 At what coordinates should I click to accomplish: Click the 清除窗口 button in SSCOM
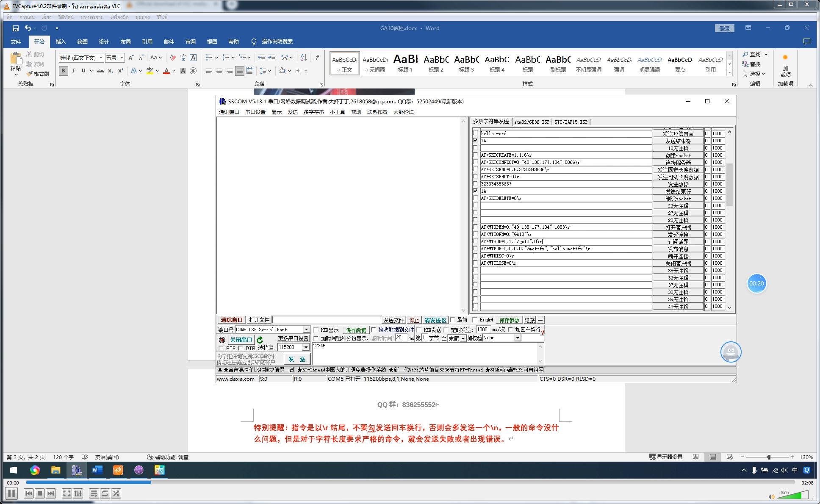pyautogui.click(x=232, y=320)
